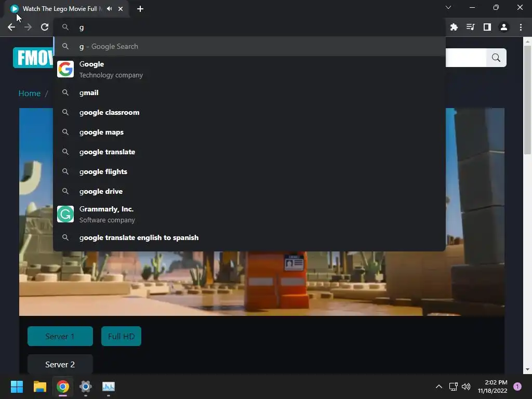Image resolution: width=532 pixels, height=399 pixels.
Task: Pick the google translate suggestion
Action: [x=249, y=152]
